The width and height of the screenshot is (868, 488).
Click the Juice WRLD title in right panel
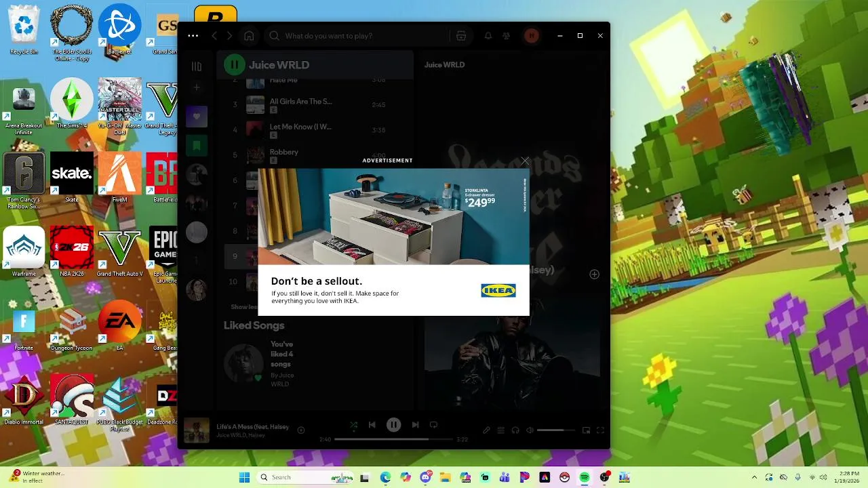pos(444,65)
